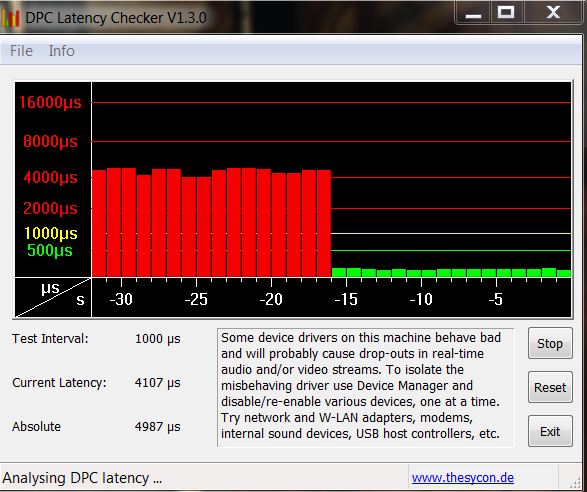Image resolution: width=587 pixels, height=492 pixels.
Task: Close the window with the X button
Action: coord(553,13)
